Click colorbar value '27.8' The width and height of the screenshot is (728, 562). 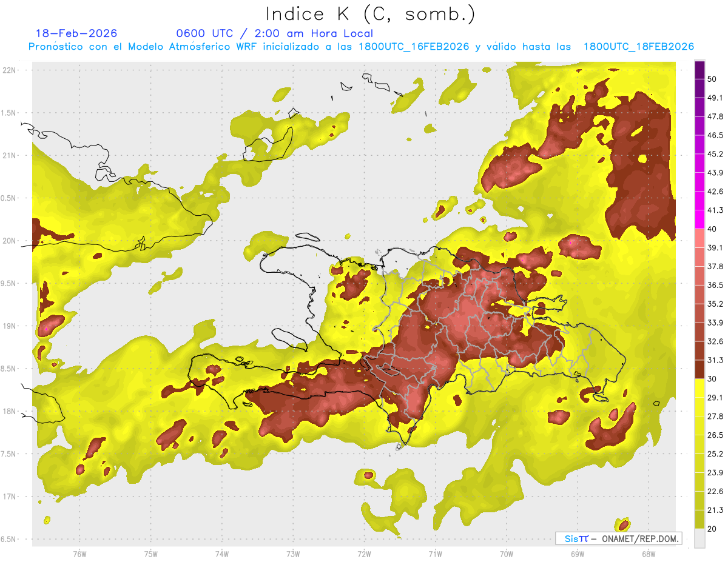(x=715, y=416)
